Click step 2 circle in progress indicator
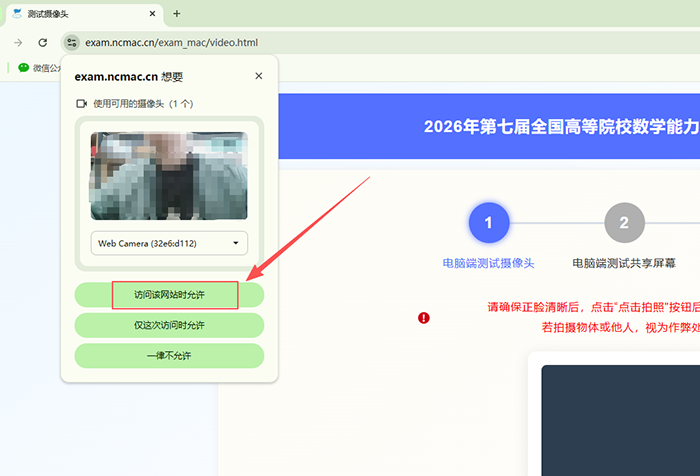700x476 pixels. tap(624, 222)
